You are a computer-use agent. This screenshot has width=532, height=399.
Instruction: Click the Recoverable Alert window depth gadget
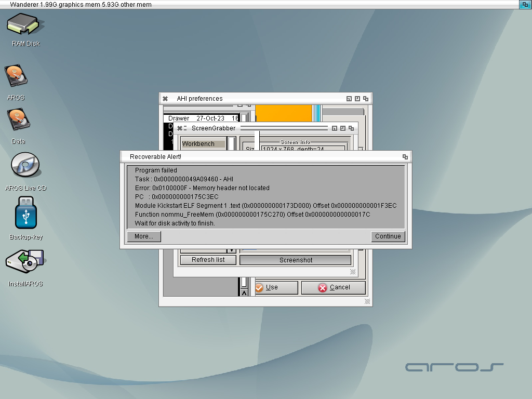[x=405, y=157]
